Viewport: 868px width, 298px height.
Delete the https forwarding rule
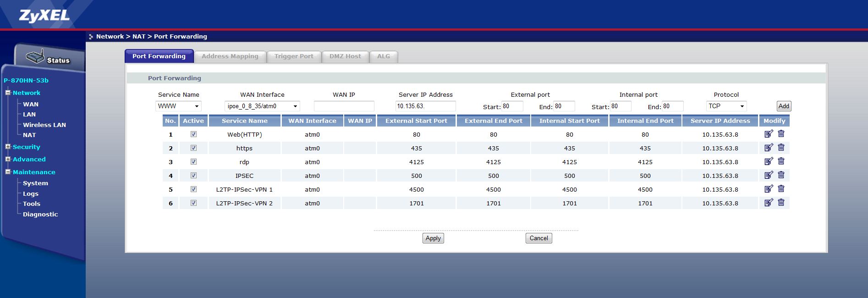(x=781, y=147)
